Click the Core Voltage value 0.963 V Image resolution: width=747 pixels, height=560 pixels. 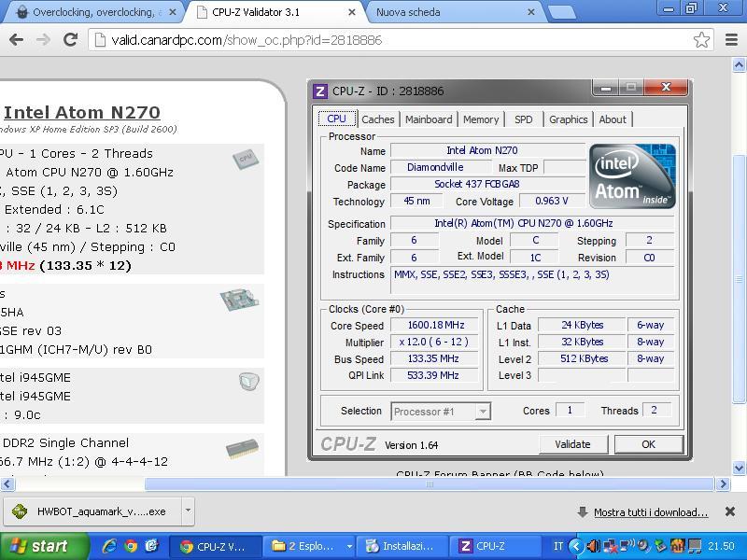click(x=552, y=201)
